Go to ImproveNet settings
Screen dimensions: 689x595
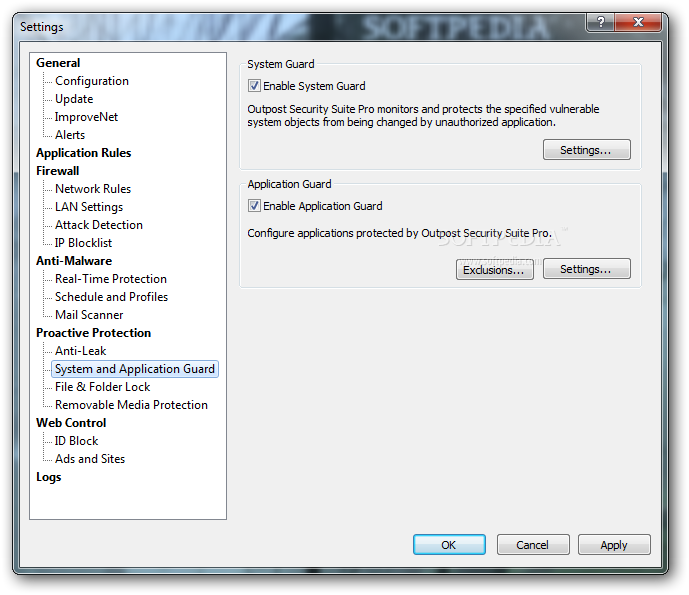[x=86, y=117]
